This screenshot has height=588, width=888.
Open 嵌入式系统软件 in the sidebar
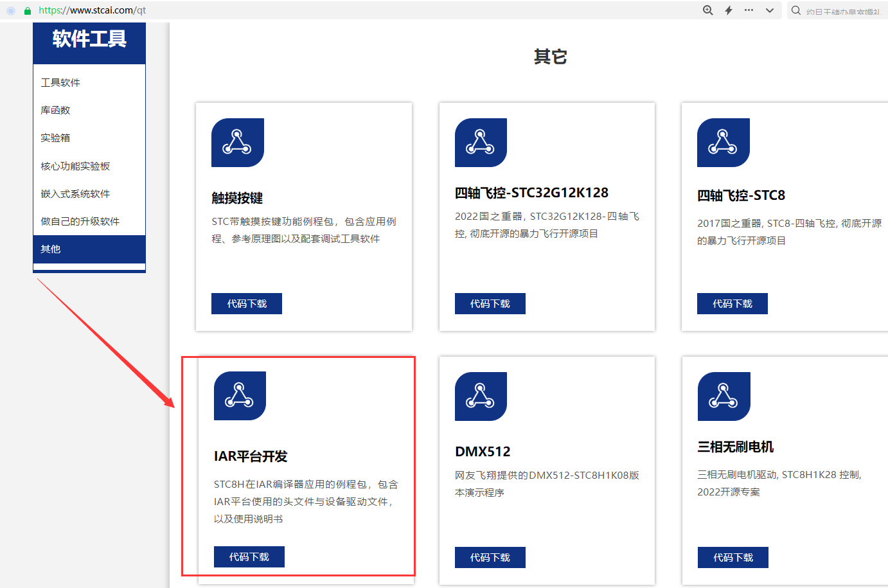tap(89, 193)
